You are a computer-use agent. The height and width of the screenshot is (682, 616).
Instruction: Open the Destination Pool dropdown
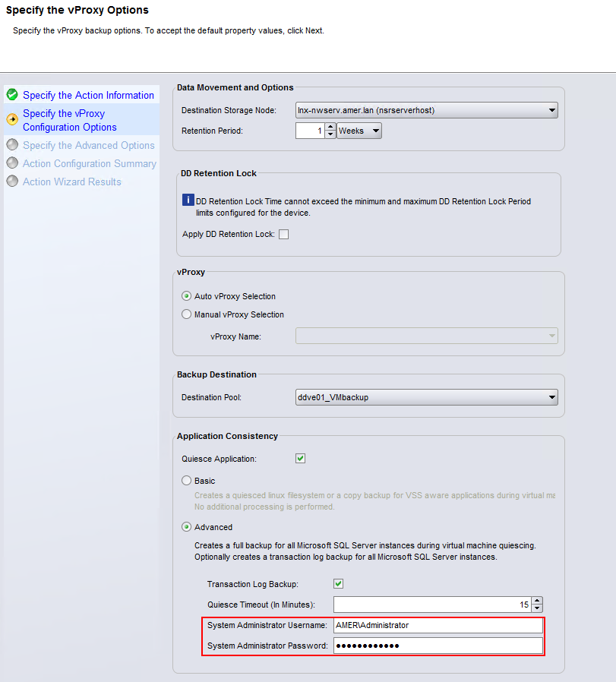click(552, 397)
